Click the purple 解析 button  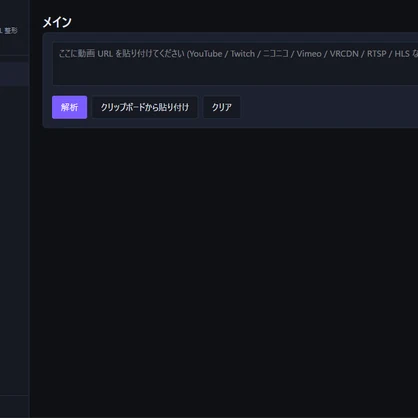(69, 107)
